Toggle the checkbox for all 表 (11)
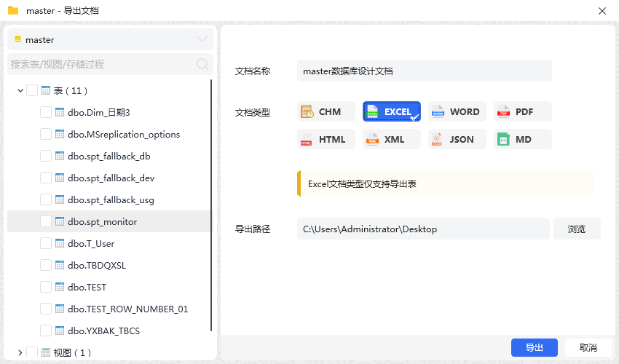Image resolution: width=619 pixels, height=364 pixels. pos(32,90)
